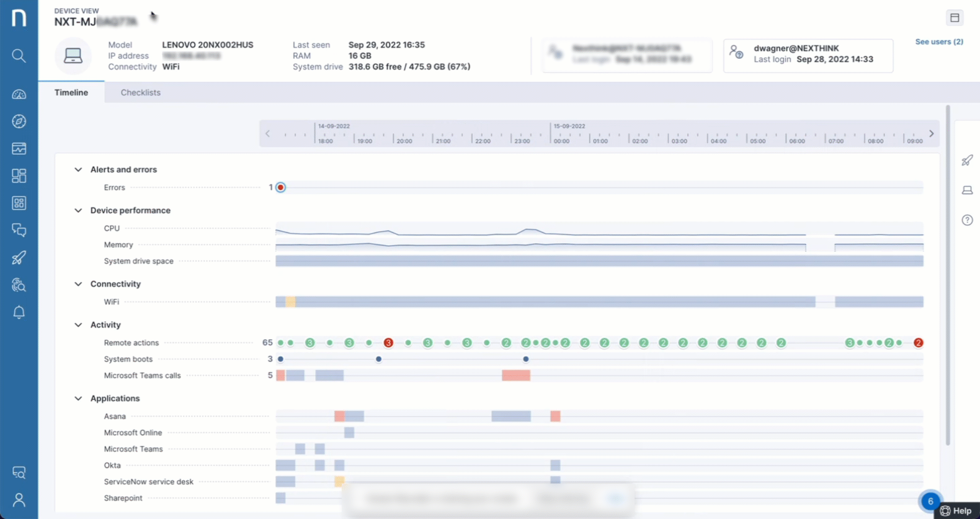The width and height of the screenshot is (980, 519).
Task: Click the See users (2) link
Action: [x=939, y=42]
